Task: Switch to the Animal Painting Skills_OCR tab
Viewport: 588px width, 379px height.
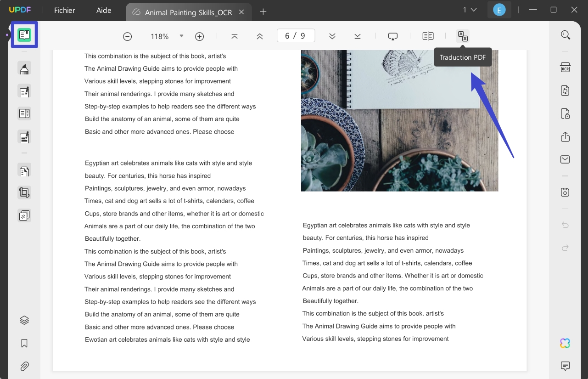Action: coord(189,12)
